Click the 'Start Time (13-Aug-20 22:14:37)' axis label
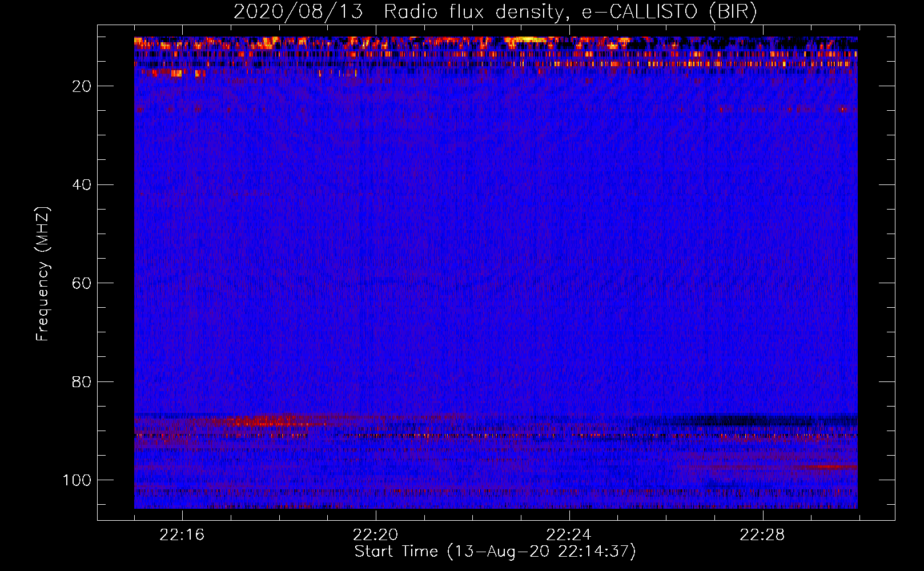This screenshot has height=571, width=924. [495, 552]
